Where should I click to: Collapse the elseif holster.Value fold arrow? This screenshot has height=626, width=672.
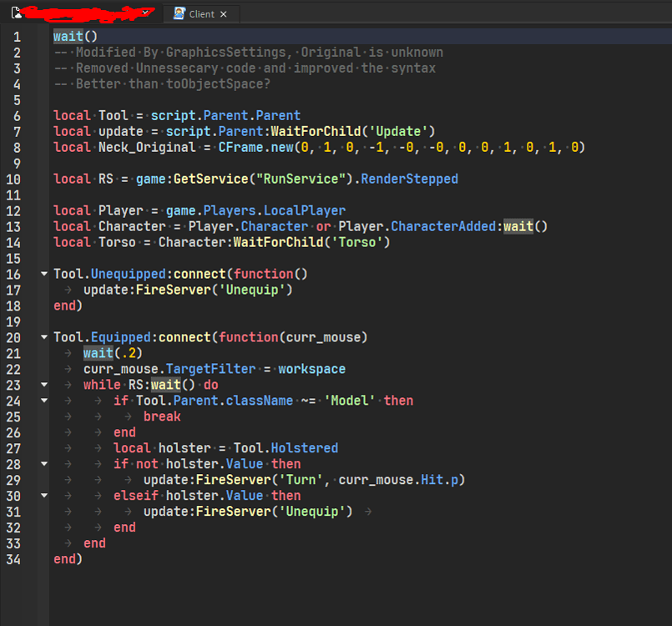tap(43, 495)
